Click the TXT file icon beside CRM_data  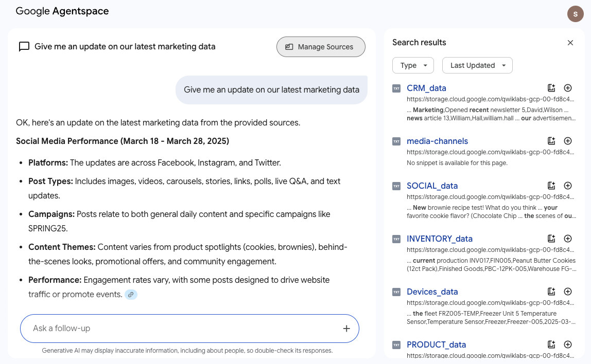396,88
